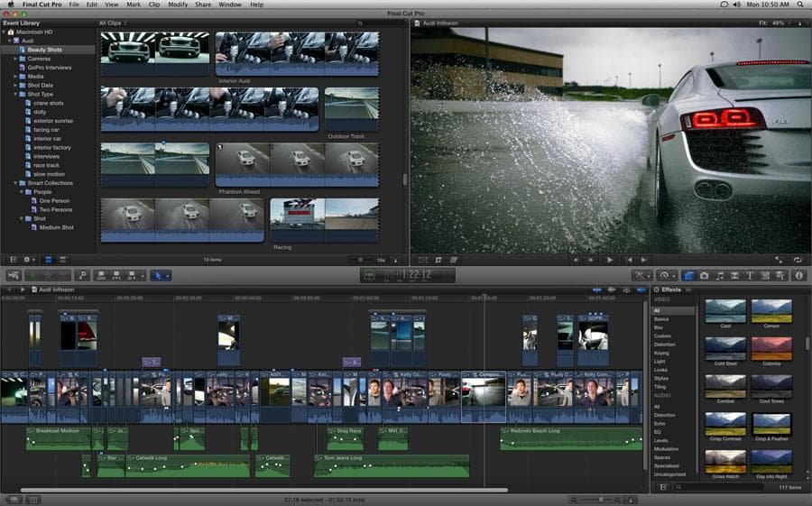Open the All Clips filter dropdown
This screenshot has width=812, height=506.
[113, 23]
